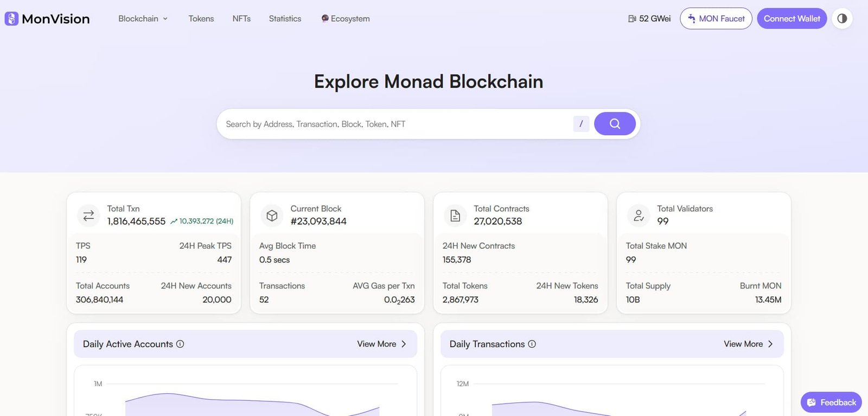The height and width of the screenshot is (416, 868).
Task: Click the Total Validators user icon
Action: click(639, 216)
